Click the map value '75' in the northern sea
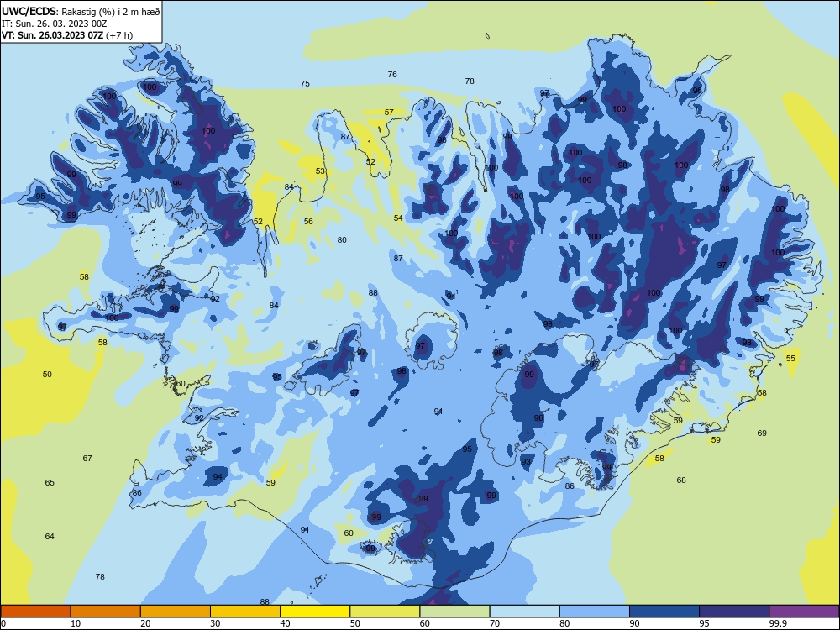The width and height of the screenshot is (840, 630). (x=305, y=83)
